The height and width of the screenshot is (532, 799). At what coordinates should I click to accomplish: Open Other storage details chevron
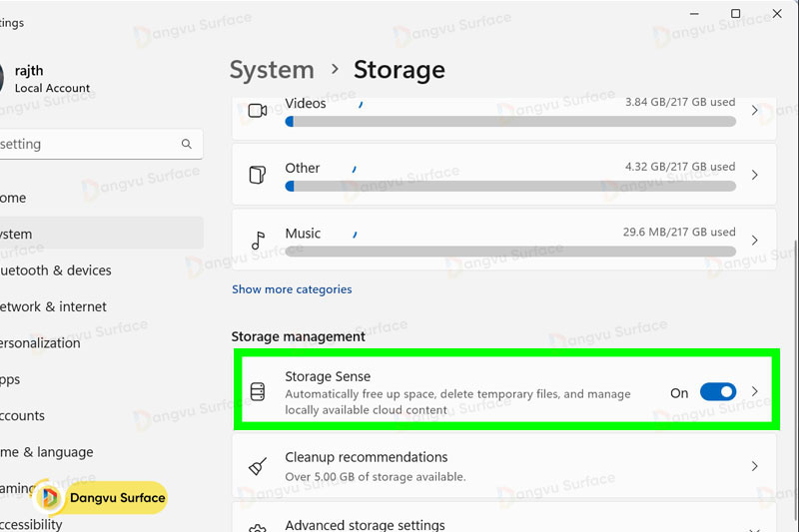point(755,175)
